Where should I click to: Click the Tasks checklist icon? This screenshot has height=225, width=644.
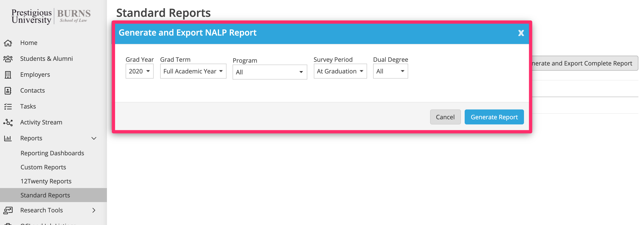[8, 107]
